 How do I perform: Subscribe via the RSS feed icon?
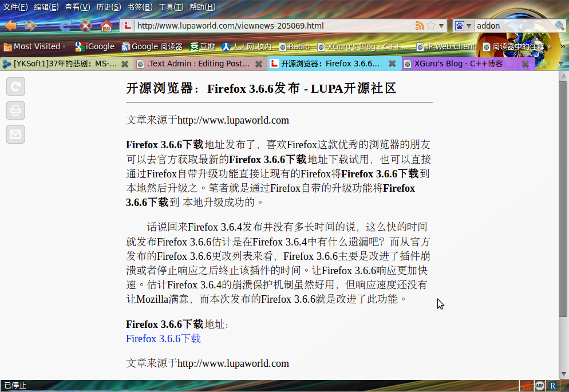tap(420, 26)
